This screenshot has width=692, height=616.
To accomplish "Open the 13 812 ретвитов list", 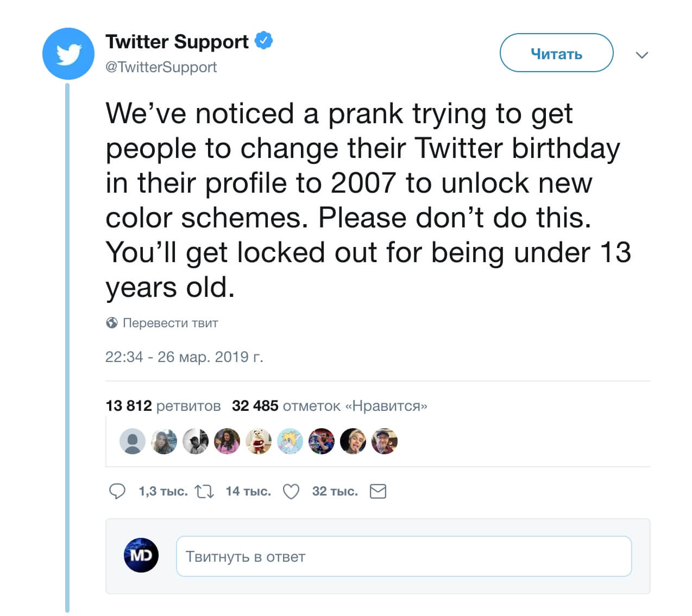I will click(163, 406).
